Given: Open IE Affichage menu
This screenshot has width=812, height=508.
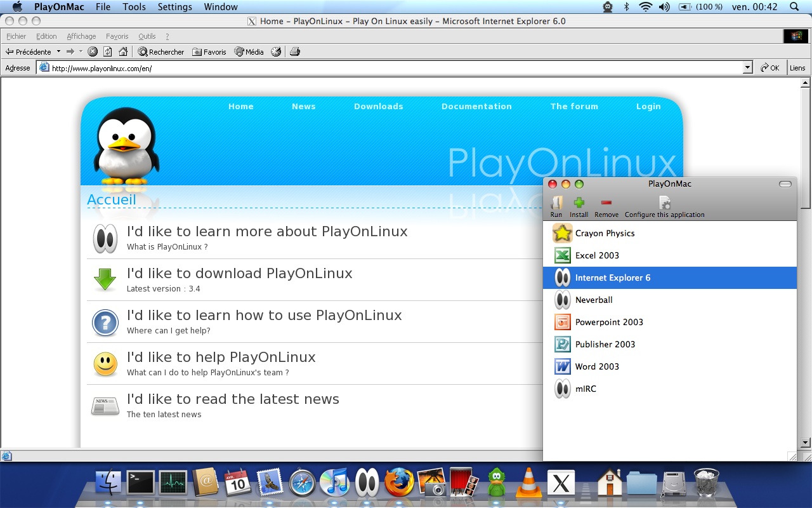Looking at the screenshot, I should coord(81,36).
